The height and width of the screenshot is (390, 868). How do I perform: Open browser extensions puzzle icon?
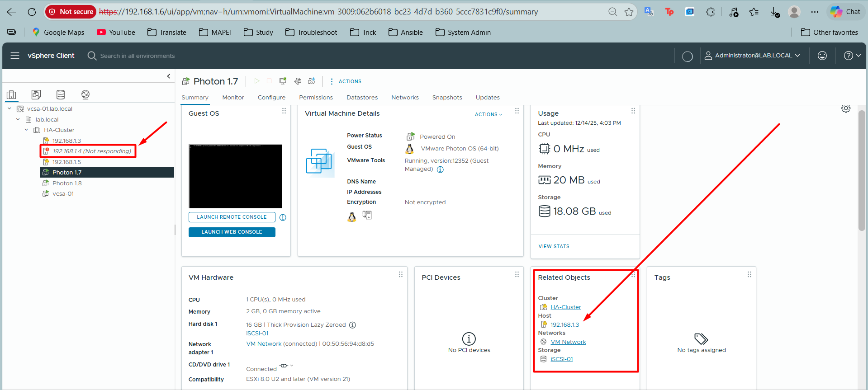[x=711, y=12]
